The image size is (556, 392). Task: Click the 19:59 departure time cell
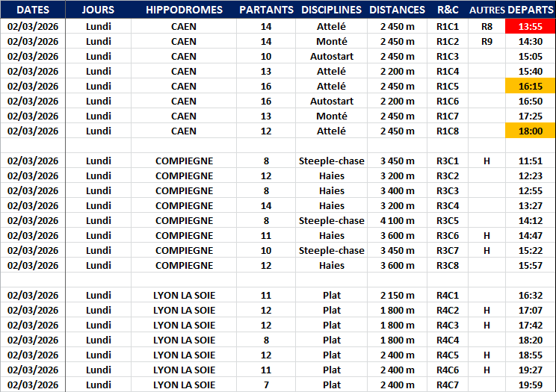coord(530,385)
